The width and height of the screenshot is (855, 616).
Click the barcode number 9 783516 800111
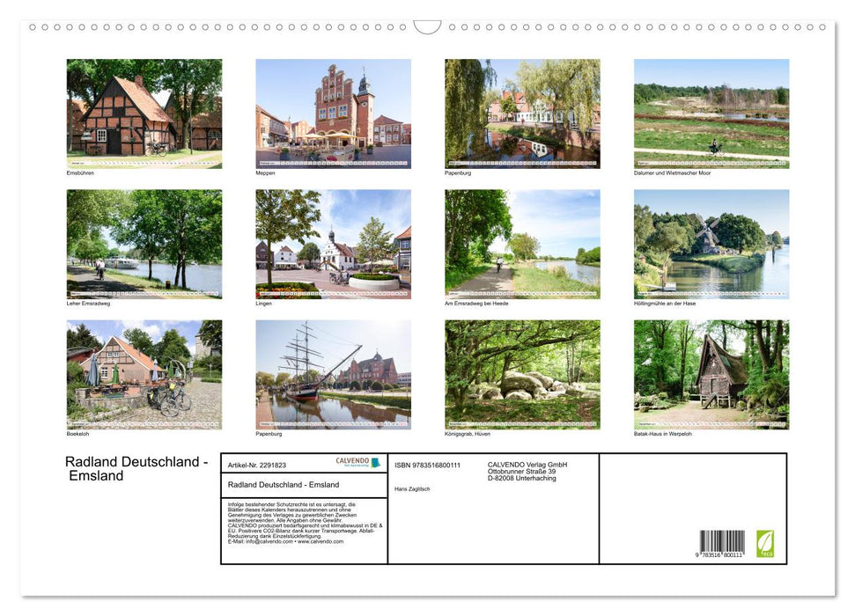click(x=719, y=554)
